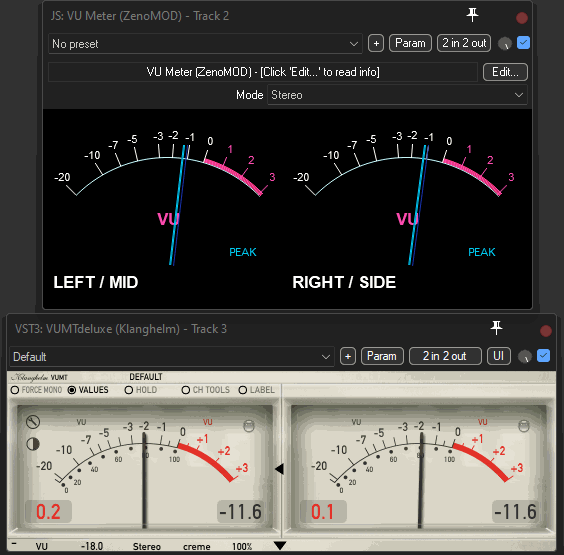Click the half-circle contrast icon on the left meter
Image resolution: width=564 pixels, height=555 pixels.
33,444
